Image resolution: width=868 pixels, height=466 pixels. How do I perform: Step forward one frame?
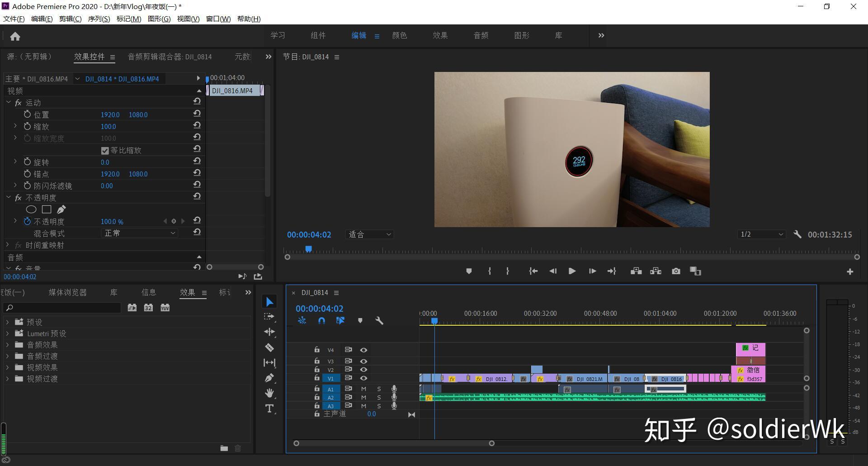pyautogui.click(x=592, y=271)
